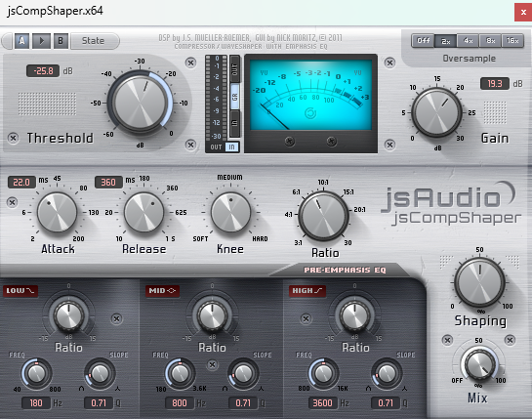This screenshot has width=532, height=419.
Task: Click the Attack knob
Action: [57, 212]
